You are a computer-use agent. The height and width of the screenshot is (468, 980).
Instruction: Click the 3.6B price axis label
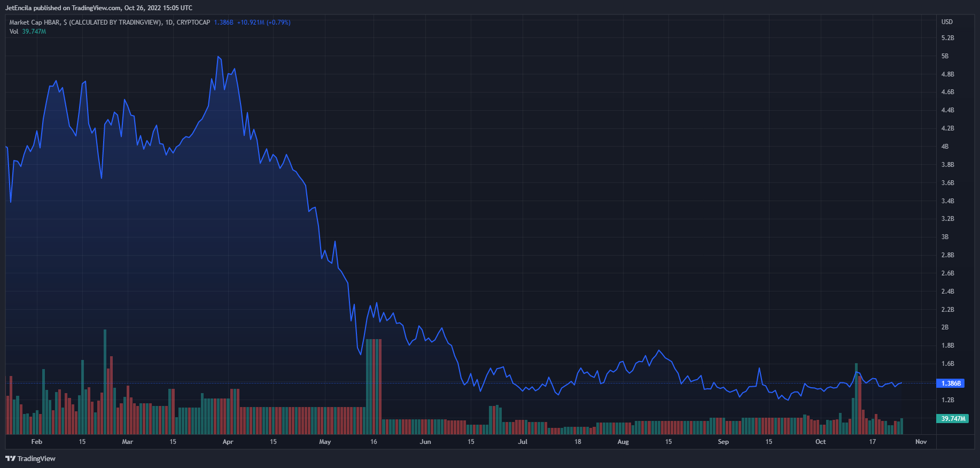(947, 183)
